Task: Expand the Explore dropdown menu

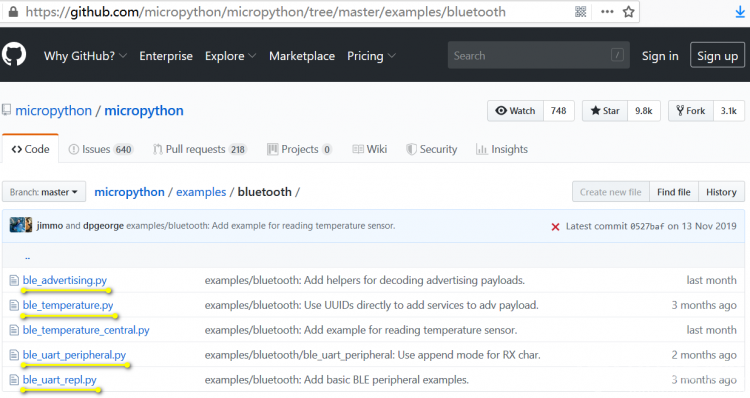Action: tap(230, 56)
